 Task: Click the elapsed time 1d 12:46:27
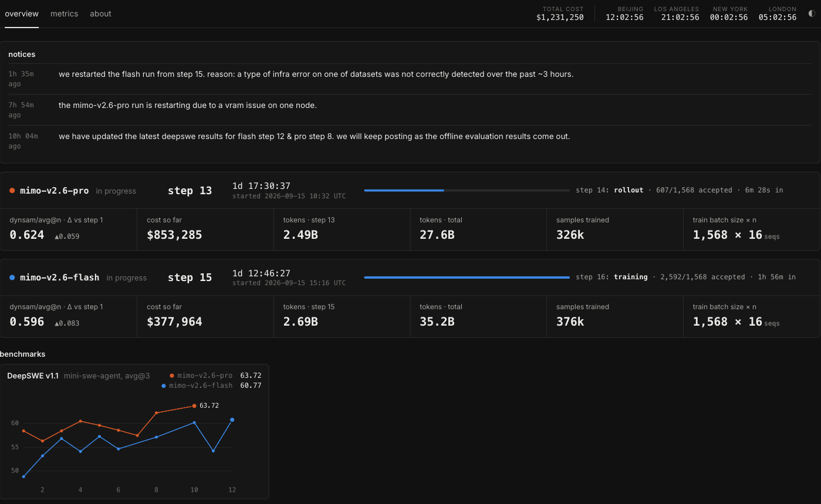point(261,273)
